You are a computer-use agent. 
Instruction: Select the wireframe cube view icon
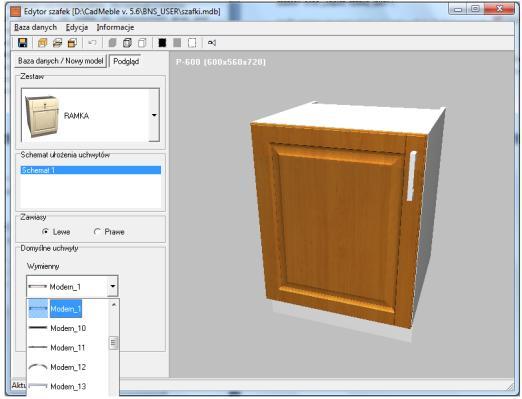pos(127,43)
